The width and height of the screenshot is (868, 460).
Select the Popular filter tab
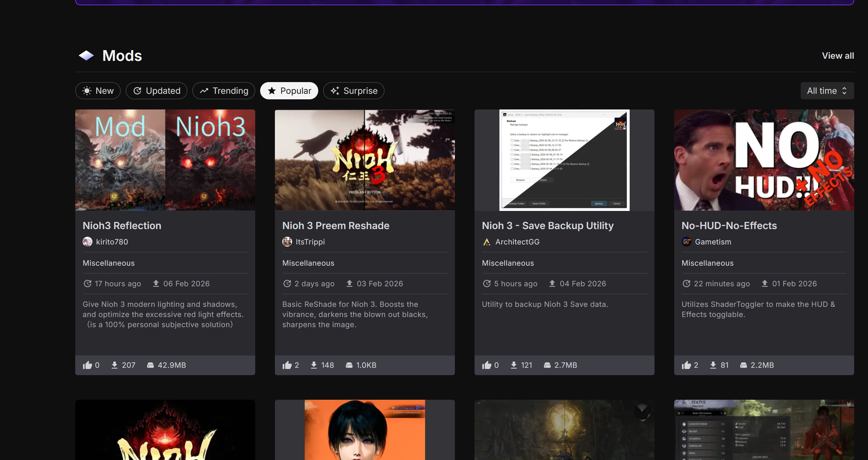click(x=289, y=91)
